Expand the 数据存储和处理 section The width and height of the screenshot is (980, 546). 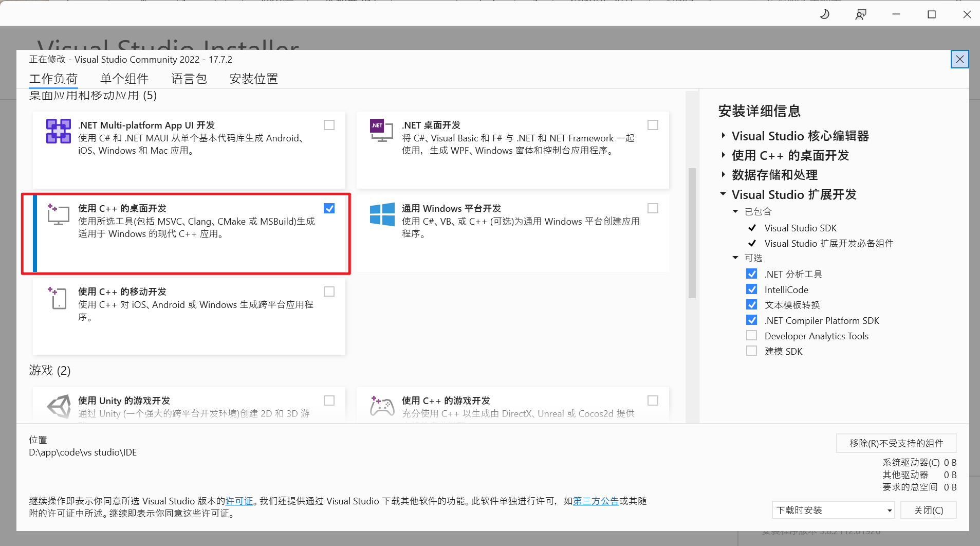point(723,175)
